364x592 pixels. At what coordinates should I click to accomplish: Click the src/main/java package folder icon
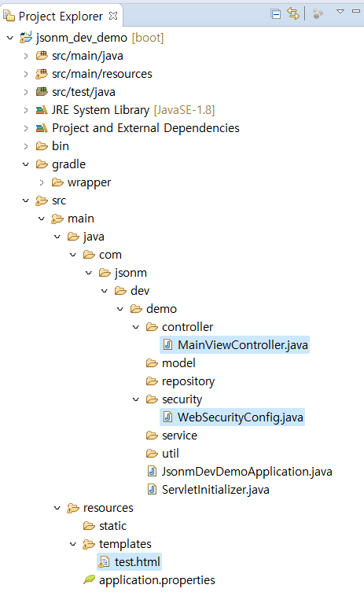(x=42, y=56)
